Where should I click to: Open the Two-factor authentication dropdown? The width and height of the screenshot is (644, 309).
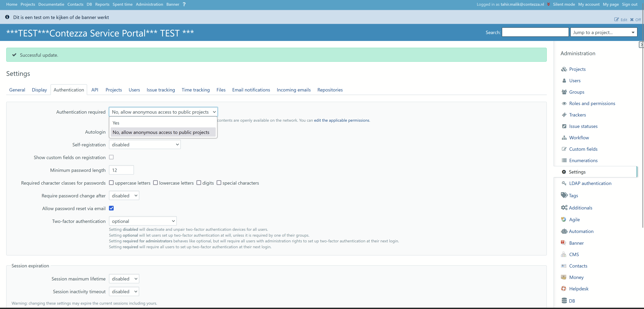143,221
